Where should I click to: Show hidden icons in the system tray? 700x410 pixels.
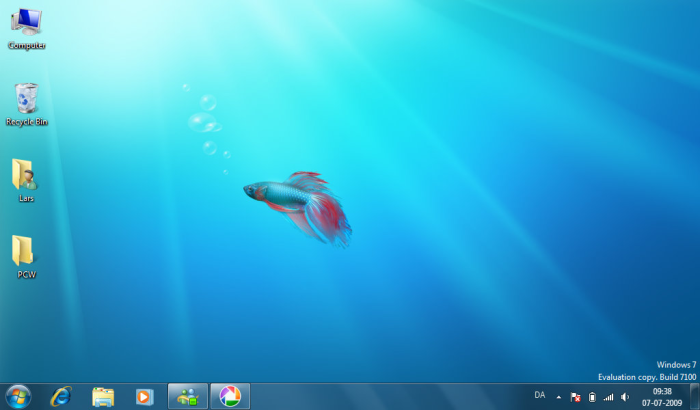point(558,397)
